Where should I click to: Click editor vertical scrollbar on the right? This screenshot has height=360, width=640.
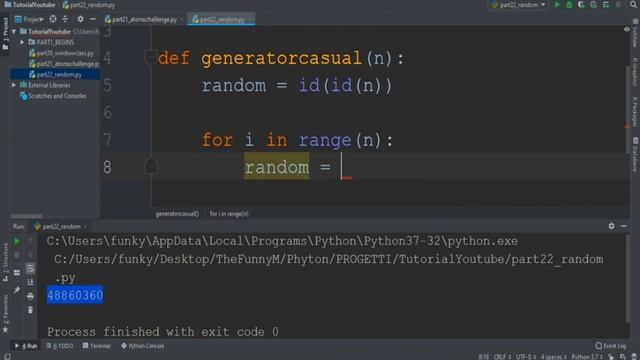627,109
